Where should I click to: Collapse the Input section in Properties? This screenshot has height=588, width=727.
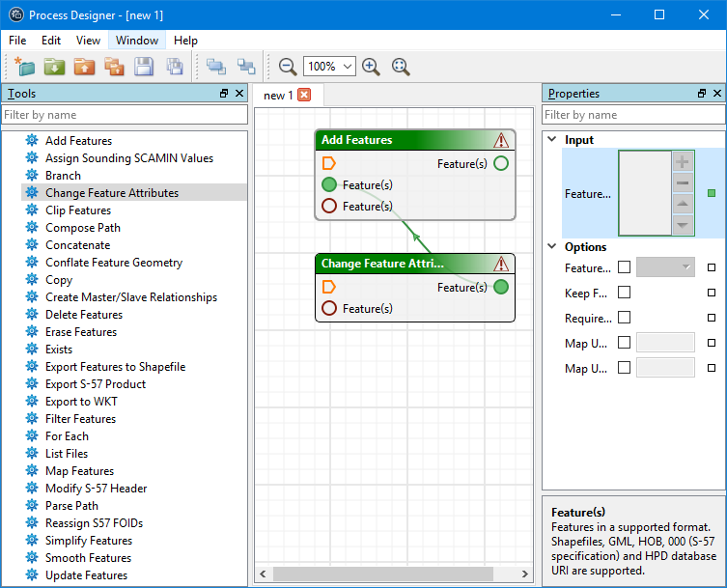click(552, 140)
